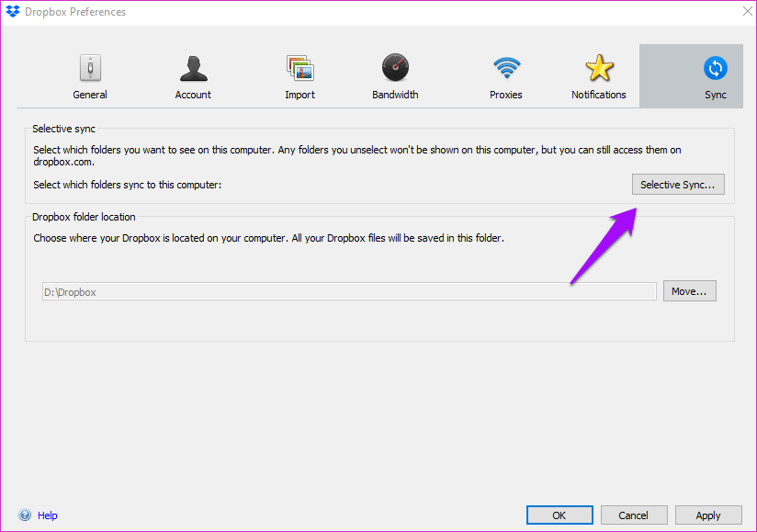Click the Import photos icon
Image resolution: width=757 pixels, height=532 pixels.
[299, 68]
